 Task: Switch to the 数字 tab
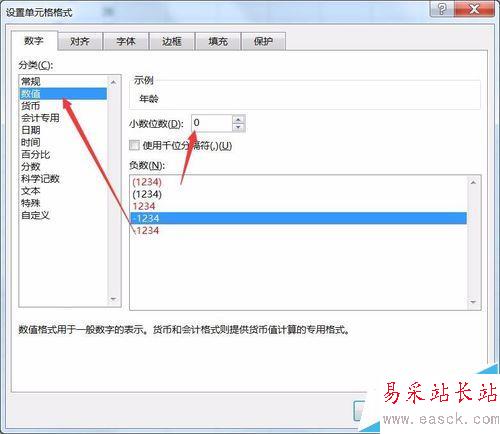pyautogui.click(x=34, y=41)
